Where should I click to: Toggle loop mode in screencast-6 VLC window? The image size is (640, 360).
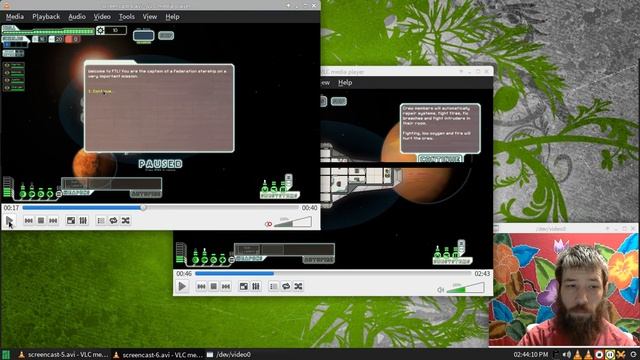[x=286, y=287]
